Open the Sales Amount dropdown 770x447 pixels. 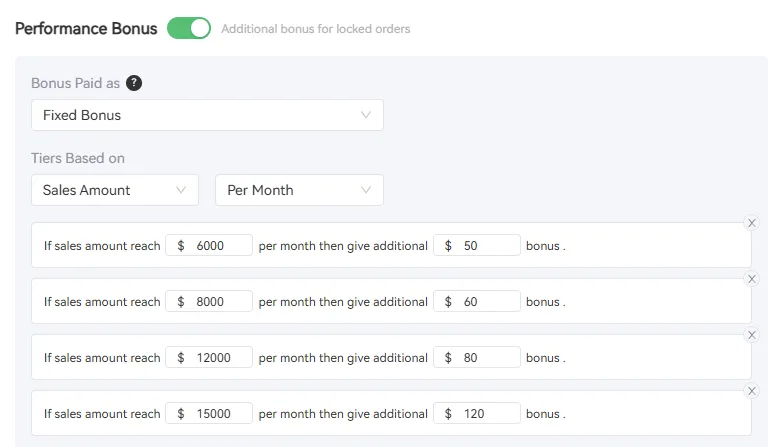pos(114,190)
